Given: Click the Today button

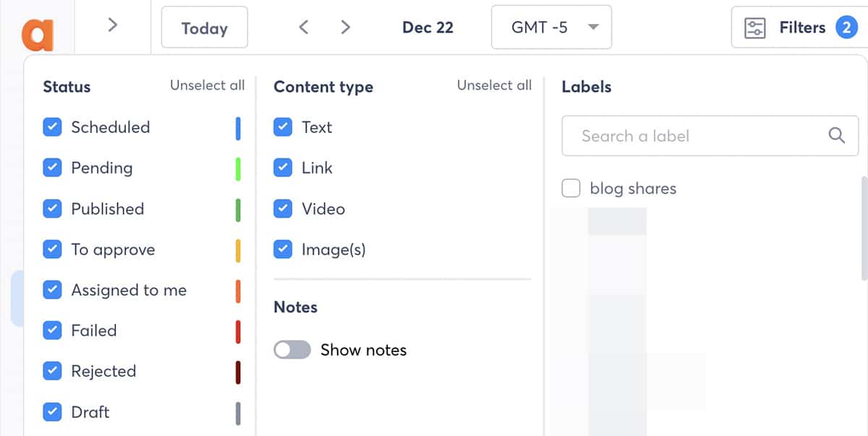Looking at the screenshot, I should (204, 27).
